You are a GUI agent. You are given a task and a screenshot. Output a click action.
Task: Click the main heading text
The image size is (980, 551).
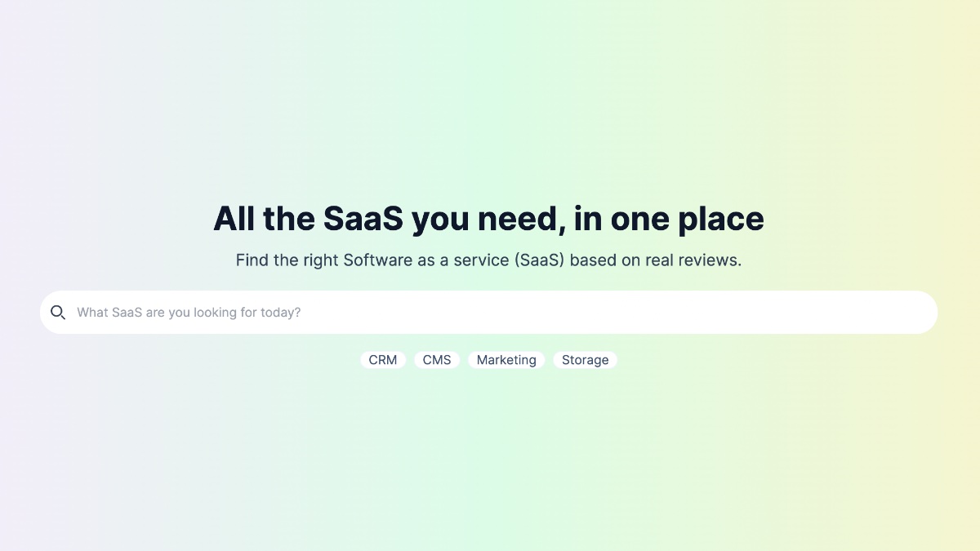(x=488, y=218)
